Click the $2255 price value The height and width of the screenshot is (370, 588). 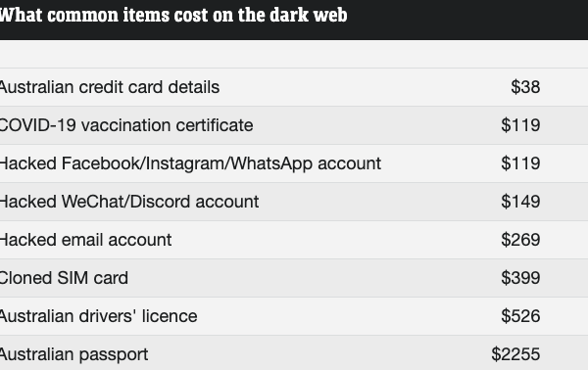[515, 354]
